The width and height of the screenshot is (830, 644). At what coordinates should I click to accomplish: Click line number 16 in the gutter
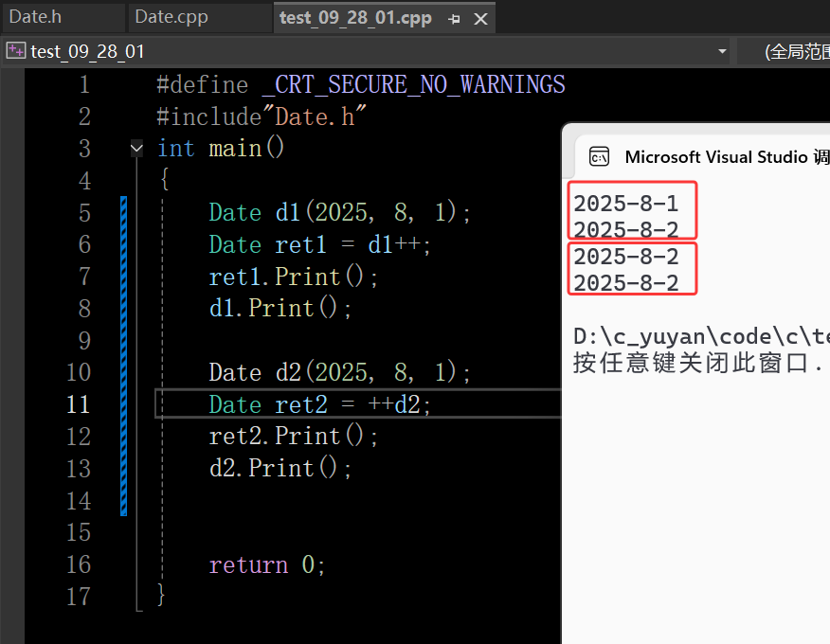click(x=78, y=564)
